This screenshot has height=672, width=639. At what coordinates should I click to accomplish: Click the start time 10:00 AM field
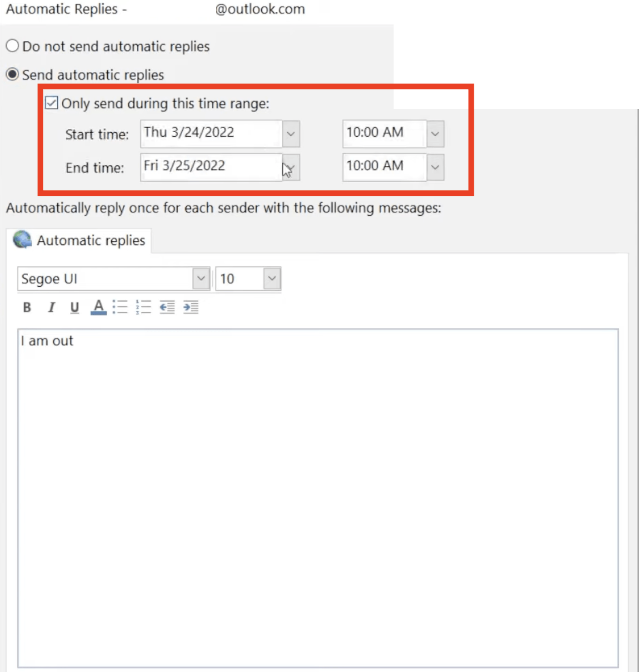[384, 134]
